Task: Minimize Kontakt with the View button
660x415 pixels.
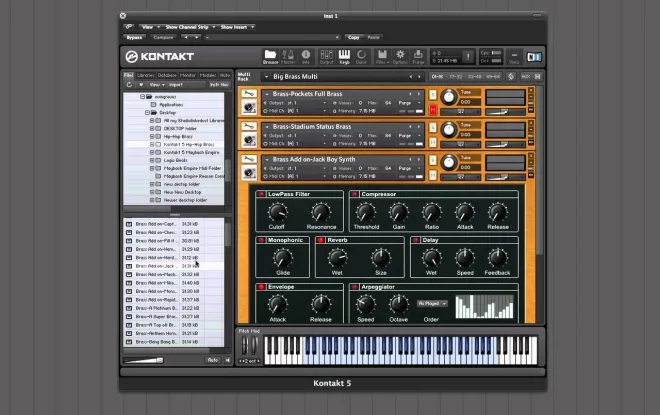Action: [x=514, y=57]
